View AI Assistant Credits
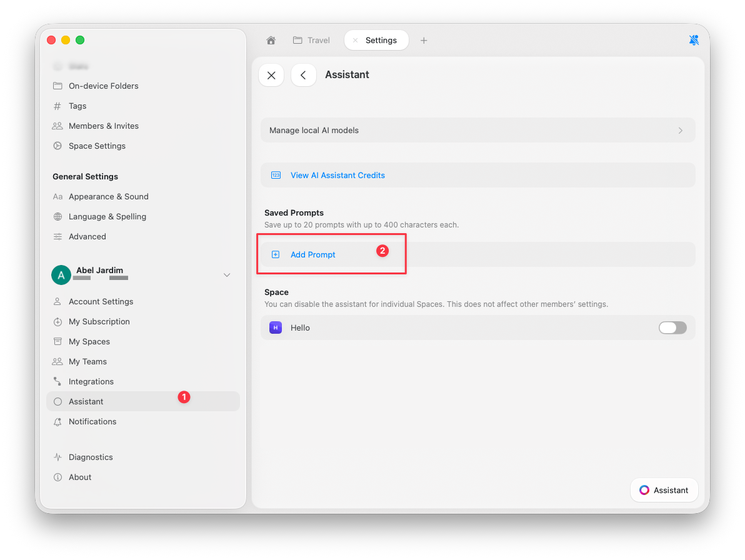 [x=337, y=175]
